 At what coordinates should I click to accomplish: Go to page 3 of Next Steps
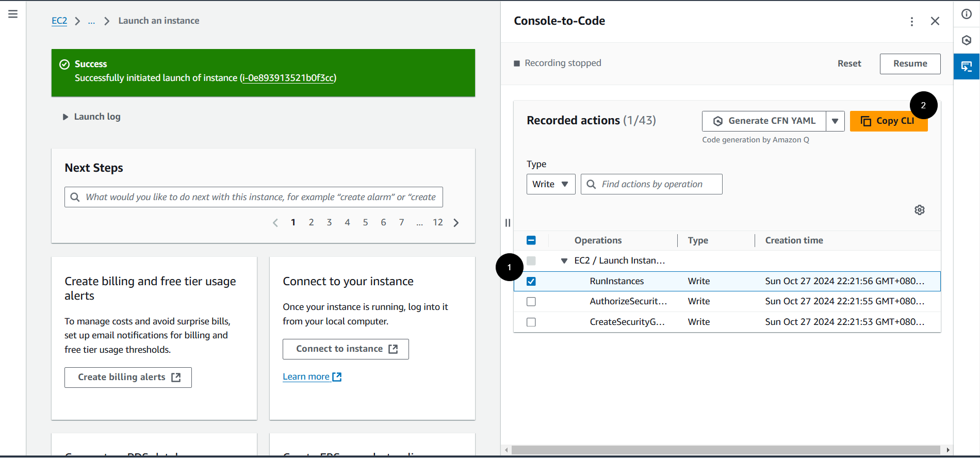coord(329,222)
